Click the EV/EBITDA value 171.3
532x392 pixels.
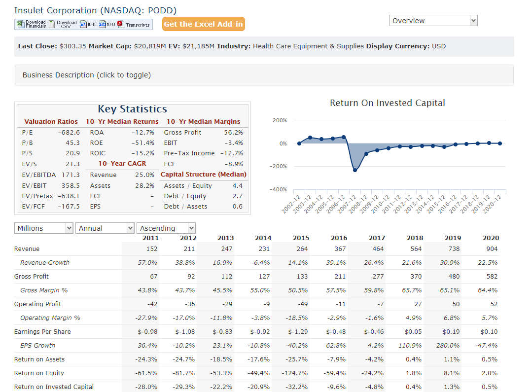coord(71,175)
